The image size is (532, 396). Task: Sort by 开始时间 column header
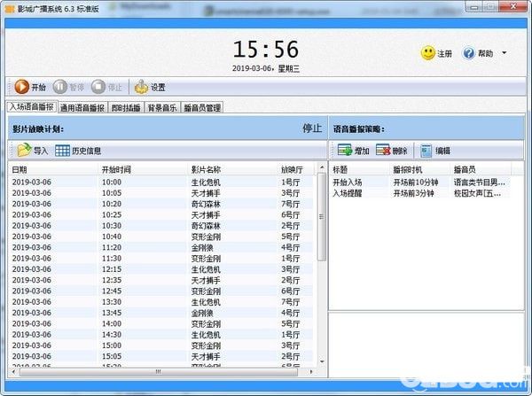pyautogui.click(x=142, y=169)
